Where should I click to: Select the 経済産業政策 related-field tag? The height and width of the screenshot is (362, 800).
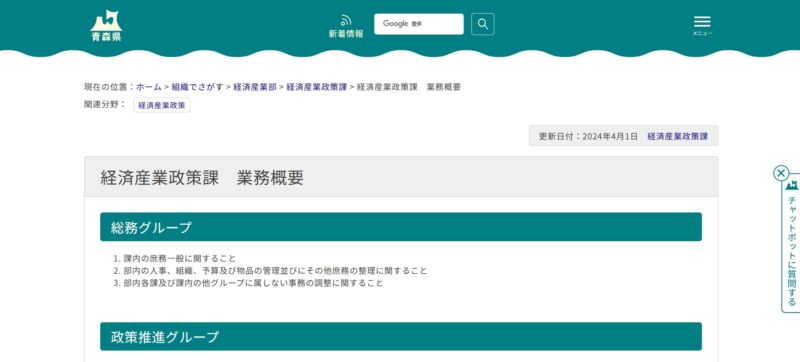(162, 106)
